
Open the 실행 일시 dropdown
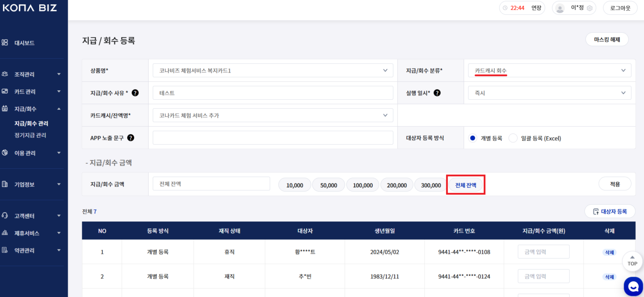pos(550,93)
